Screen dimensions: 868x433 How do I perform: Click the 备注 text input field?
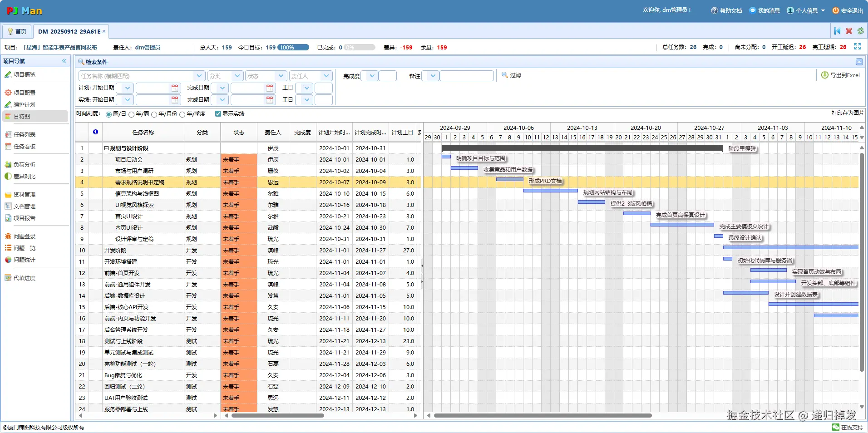[x=466, y=76]
